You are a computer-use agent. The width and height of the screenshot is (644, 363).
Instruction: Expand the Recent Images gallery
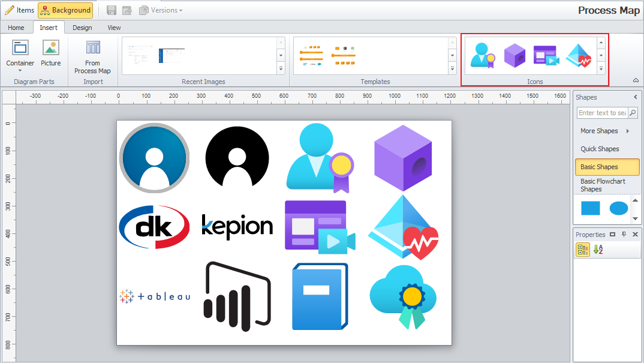pyautogui.click(x=281, y=68)
